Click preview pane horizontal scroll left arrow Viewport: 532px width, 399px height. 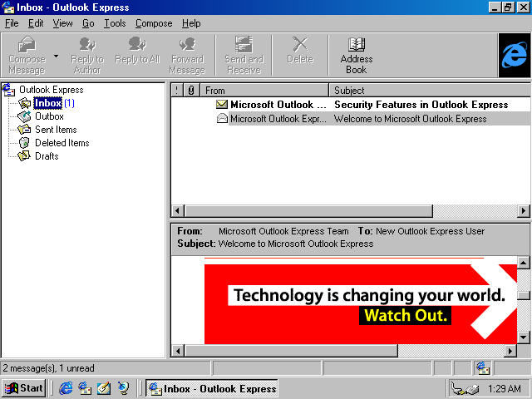point(178,351)
